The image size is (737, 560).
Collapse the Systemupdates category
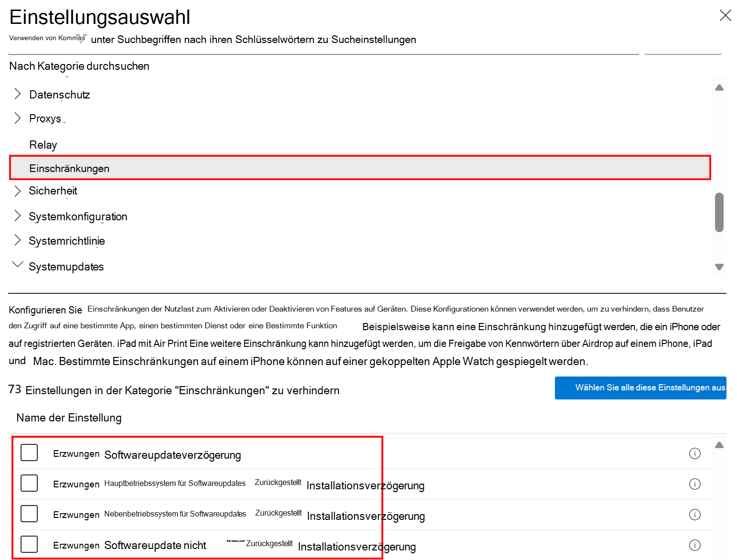(x=18, y=264)
